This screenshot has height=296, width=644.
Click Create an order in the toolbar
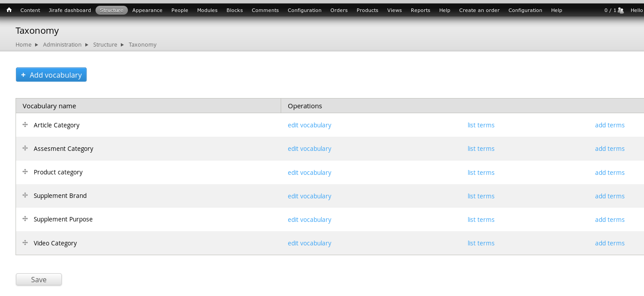[479, 10]
